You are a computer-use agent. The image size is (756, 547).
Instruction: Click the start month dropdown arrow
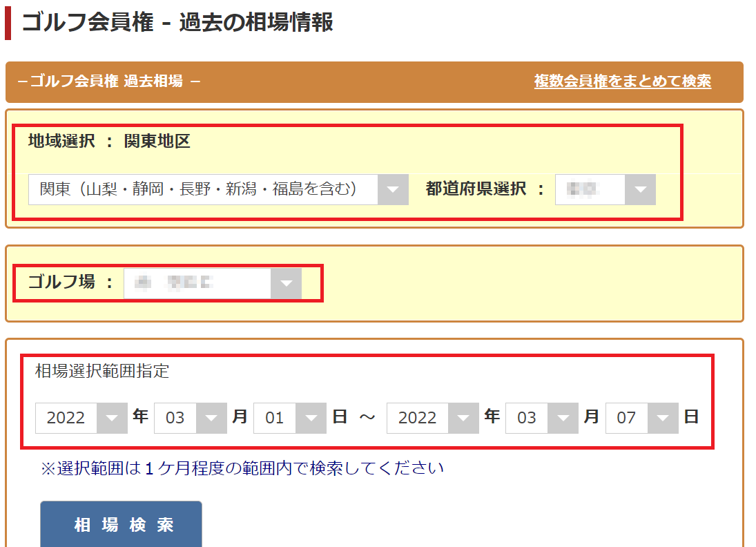(x=211, y=418)
